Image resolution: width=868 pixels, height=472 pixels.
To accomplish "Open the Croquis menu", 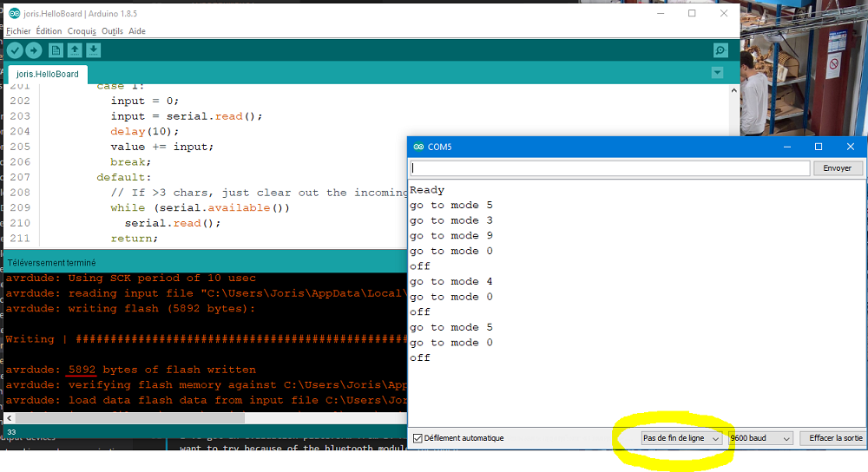I will (x=82, y=31).
